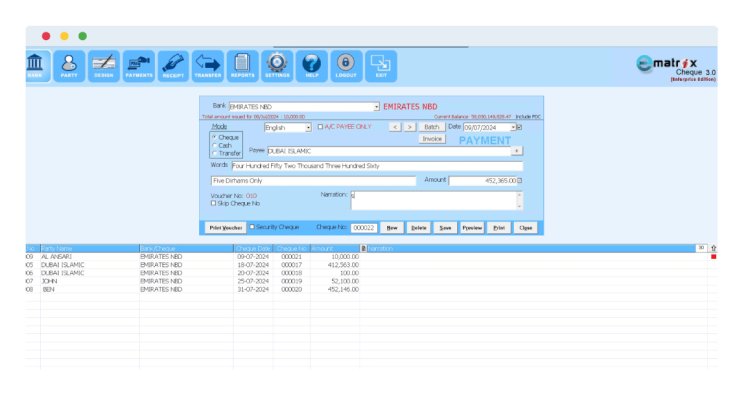
Task: Click the Bank/Cheque column header
Action: tap(186, 249)
